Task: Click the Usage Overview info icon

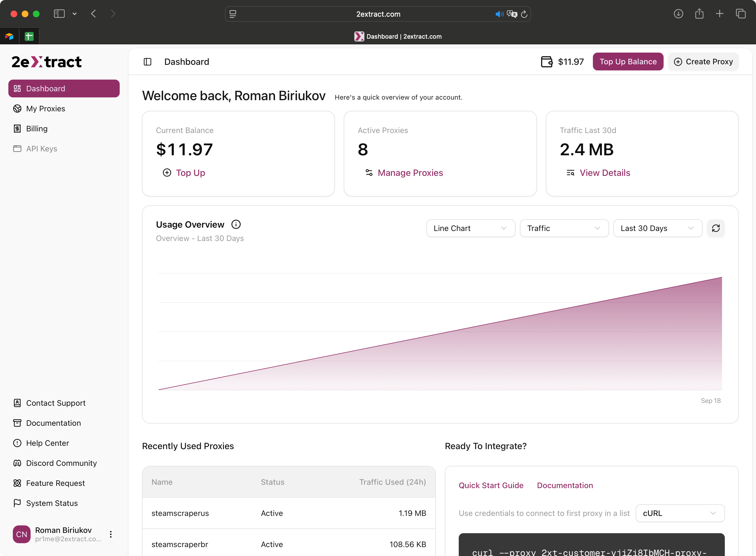Action: click(x=236, y=225)
